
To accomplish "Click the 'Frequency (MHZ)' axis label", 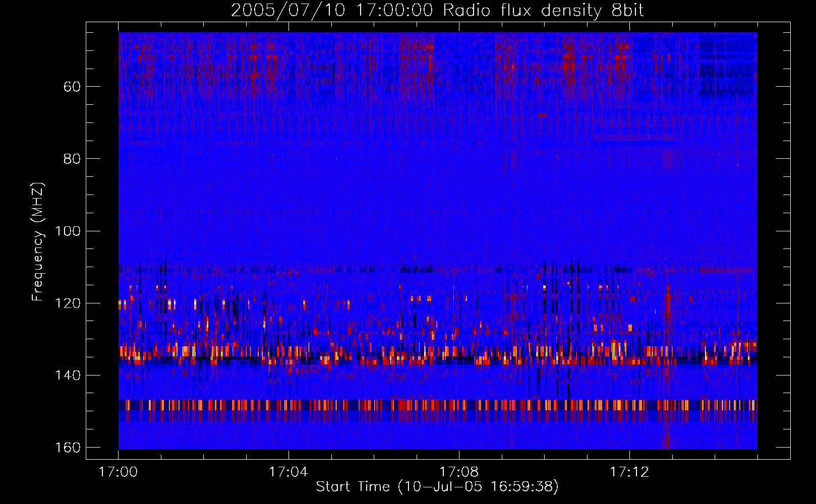I will [x=38, y=242].
